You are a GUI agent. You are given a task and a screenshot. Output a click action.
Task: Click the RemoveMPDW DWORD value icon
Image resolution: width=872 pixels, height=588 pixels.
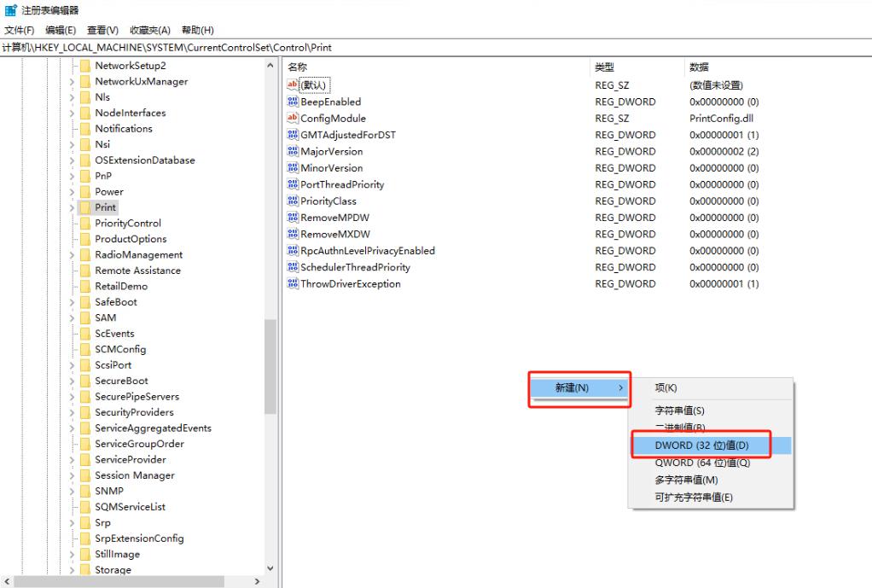[294, 217]
